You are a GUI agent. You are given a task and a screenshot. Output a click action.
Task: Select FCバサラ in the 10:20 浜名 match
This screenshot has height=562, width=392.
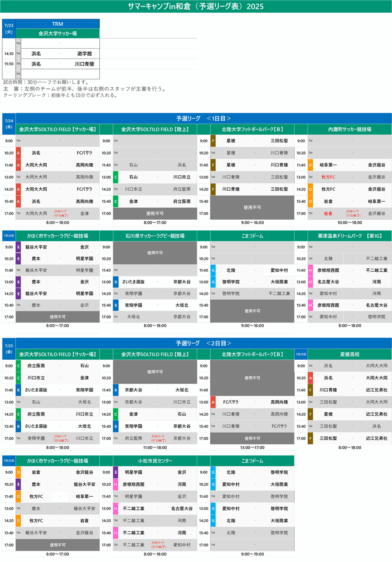coord(85,153)
